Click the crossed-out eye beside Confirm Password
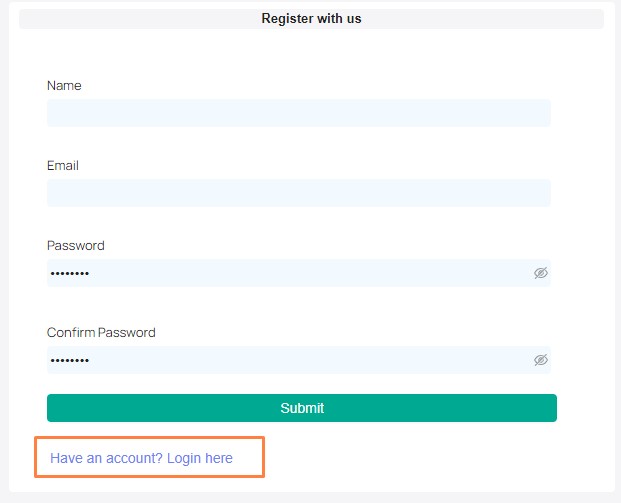Screen dimensions: 621x503 tap(541, 360)
